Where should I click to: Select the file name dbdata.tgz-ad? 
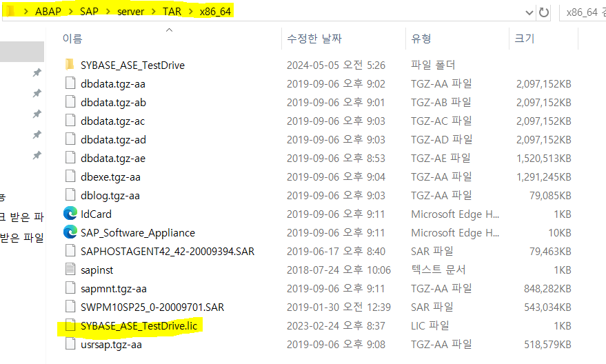point(113,139)
